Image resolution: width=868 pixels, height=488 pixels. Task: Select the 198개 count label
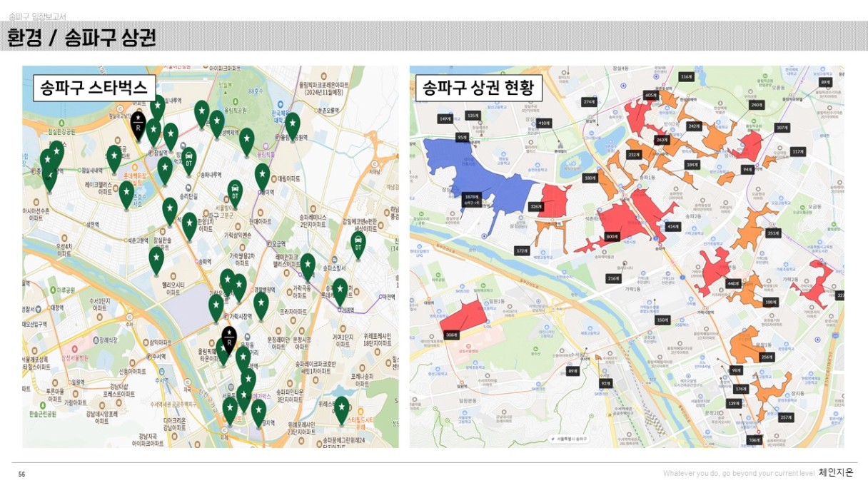pyautogui.click(x=770, y=302)
